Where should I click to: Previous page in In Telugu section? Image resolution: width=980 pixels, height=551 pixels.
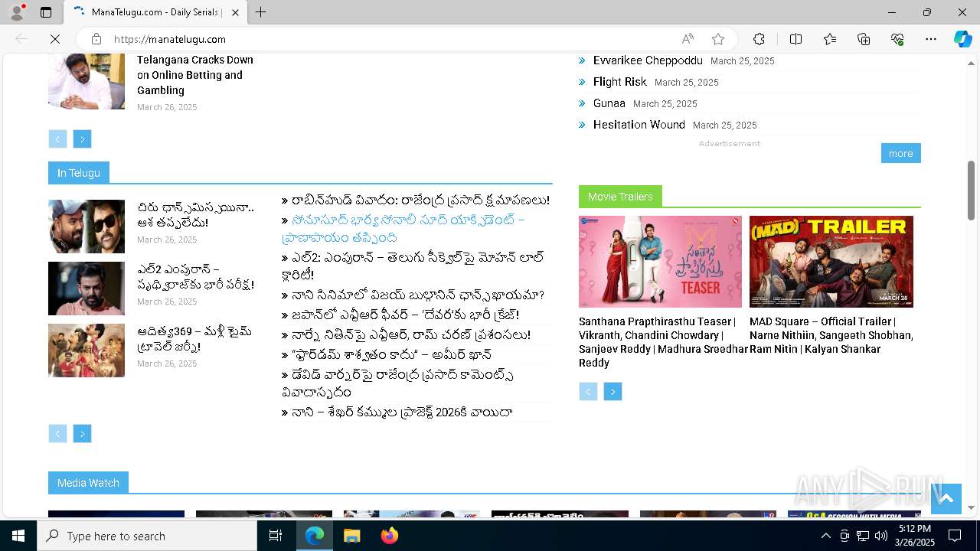click(57, 434)
